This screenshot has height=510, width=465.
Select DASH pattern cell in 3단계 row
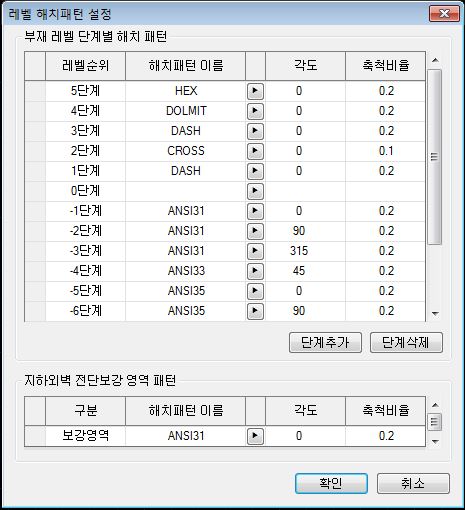(185, 131)
